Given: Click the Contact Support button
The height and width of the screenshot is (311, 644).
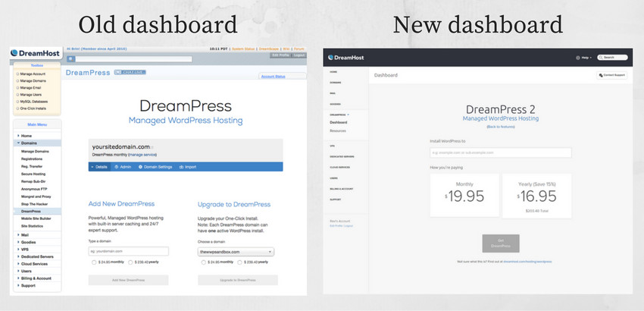Looking at the screenshot, I should click(x=611, y=75).
